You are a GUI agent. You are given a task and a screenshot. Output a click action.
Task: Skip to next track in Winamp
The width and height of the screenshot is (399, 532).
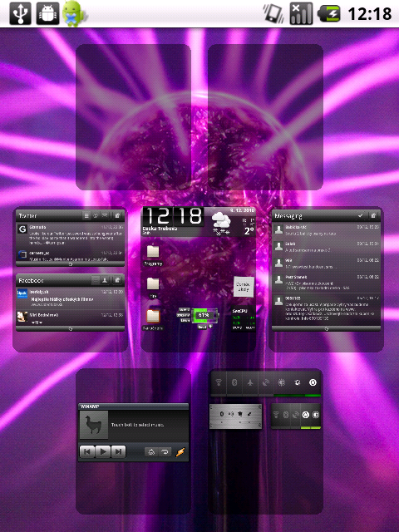118,451
